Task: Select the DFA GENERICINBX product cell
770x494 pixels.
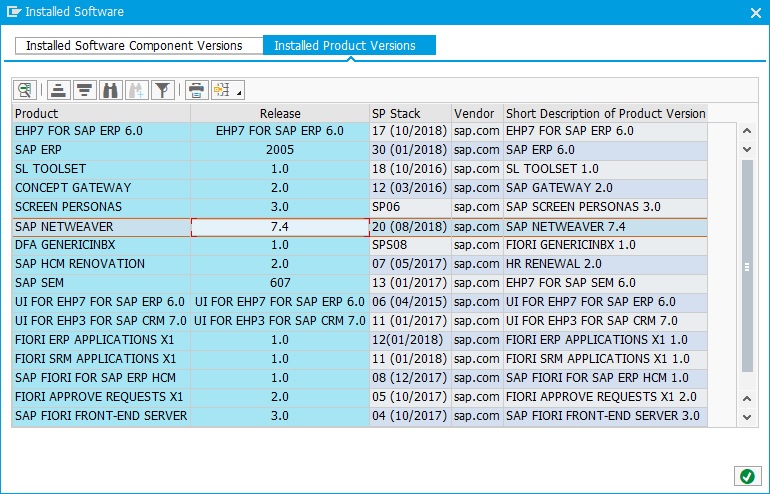Action: [x=101, y=245]
